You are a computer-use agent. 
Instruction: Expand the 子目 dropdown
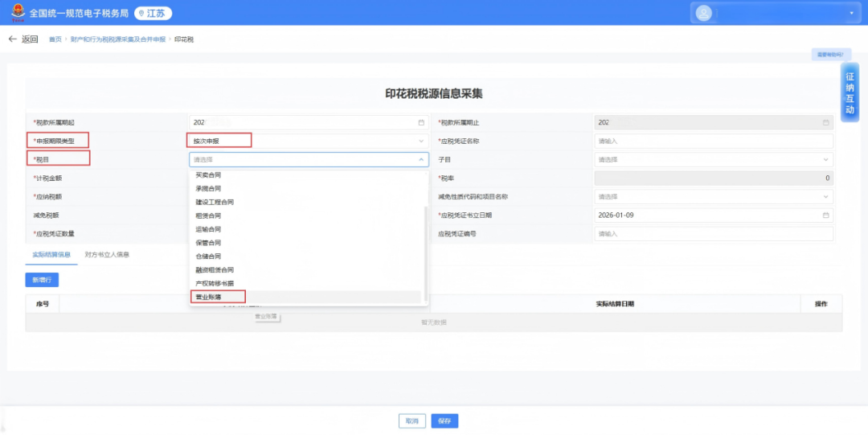point(713,159)
